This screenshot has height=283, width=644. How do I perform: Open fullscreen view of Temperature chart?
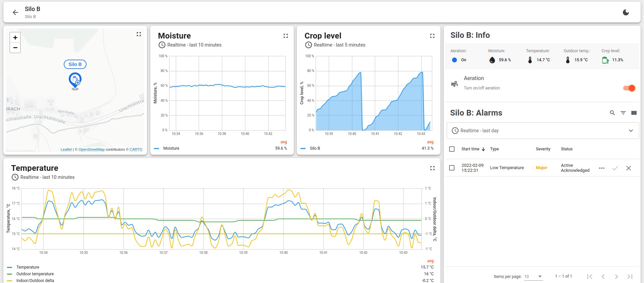click(432, 168)
